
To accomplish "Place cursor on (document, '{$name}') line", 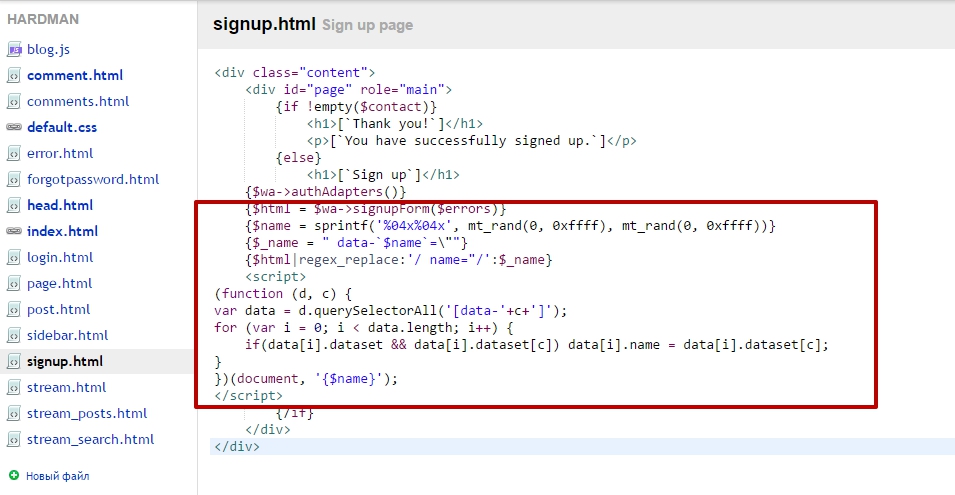I will point(306,379).
